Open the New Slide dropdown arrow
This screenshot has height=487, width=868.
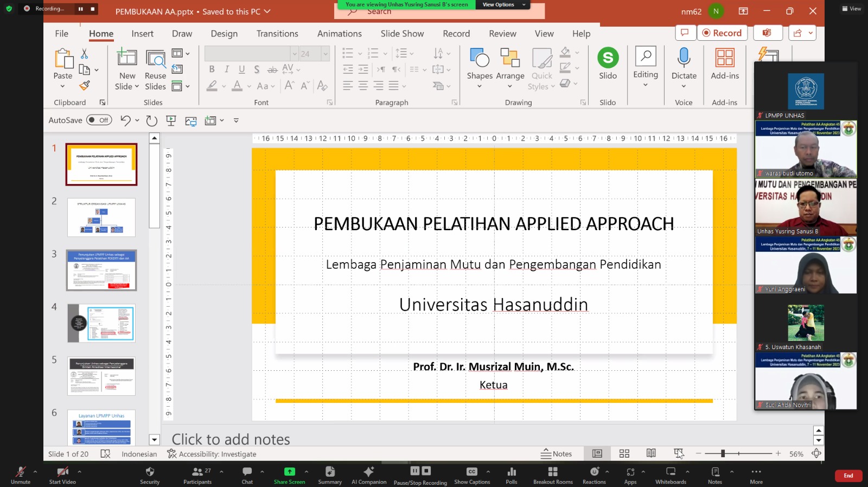point(137,87)
